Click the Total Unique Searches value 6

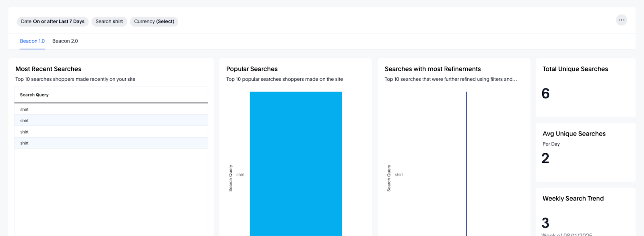tap(545, 94)
